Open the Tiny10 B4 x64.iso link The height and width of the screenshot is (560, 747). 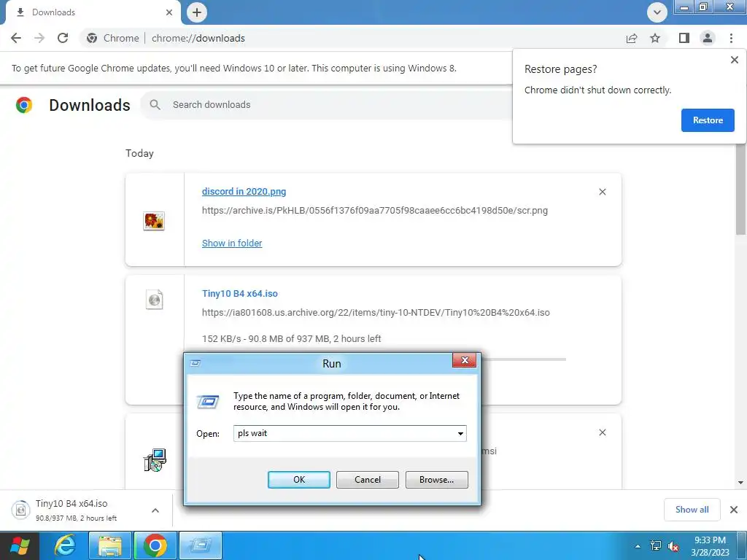coord(239,294)
